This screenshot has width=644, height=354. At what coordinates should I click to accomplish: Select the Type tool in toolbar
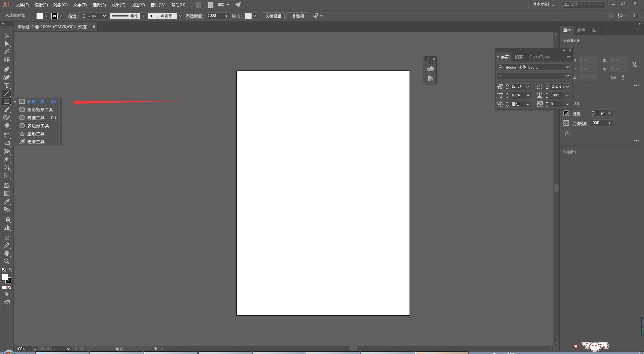7,85
